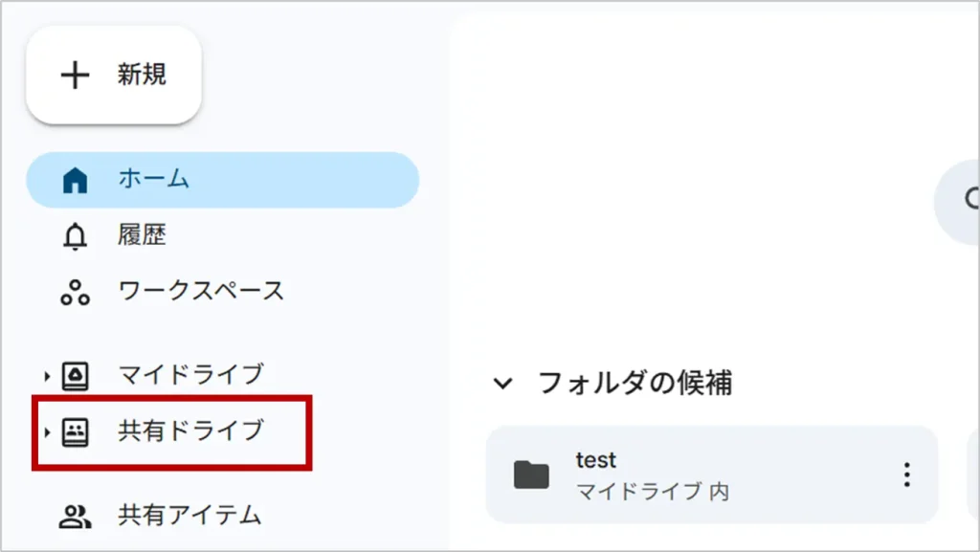
Task: Open the 共有ドライブ label
Action: pos(189,431)
